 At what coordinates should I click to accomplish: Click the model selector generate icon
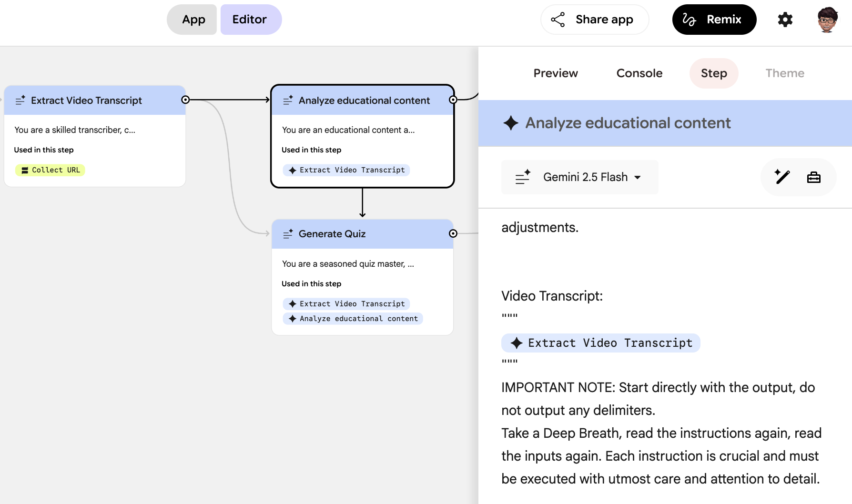[x=523, y=177]
